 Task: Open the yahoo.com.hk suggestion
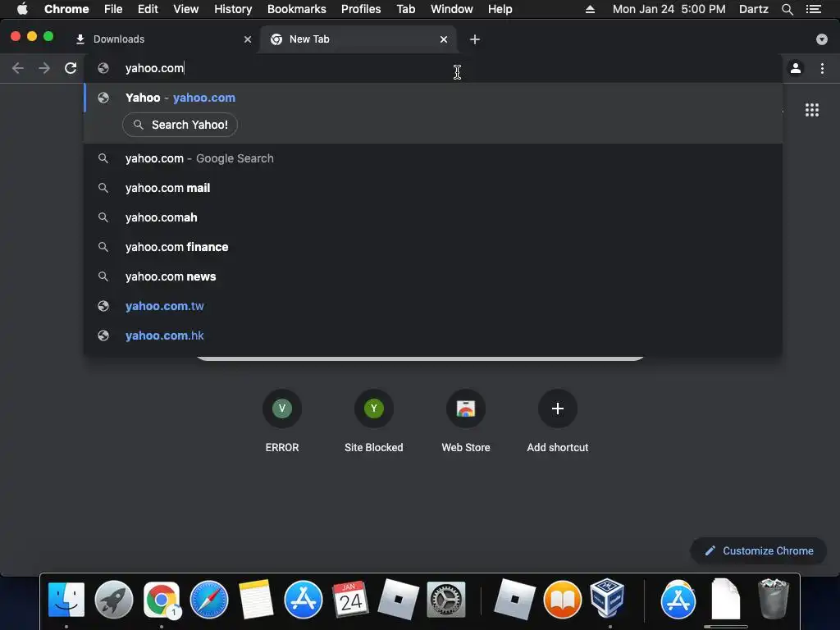point(433,336)
